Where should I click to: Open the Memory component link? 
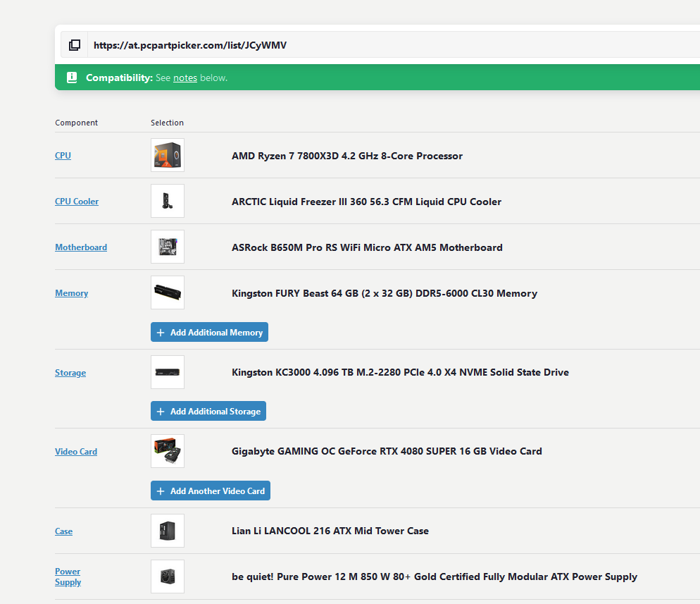[71, 293]
